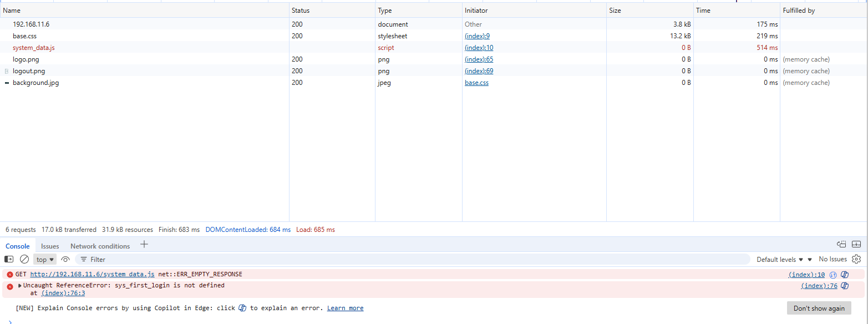This screenshot has width=868, height=324.
Task: Open (index):10 source link in console
Action: click(x=806, y=274)
